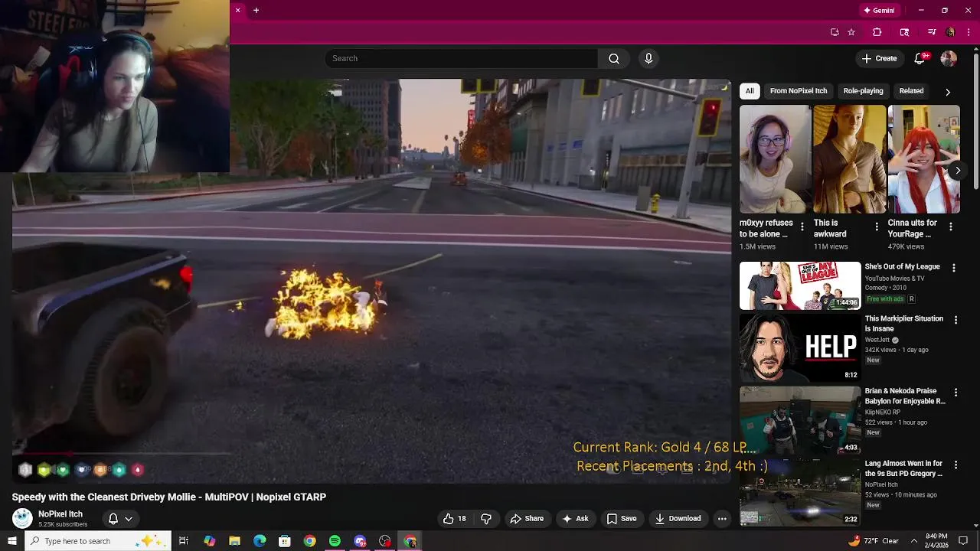Open options for Brian & Nekoda video

[955, 392]
